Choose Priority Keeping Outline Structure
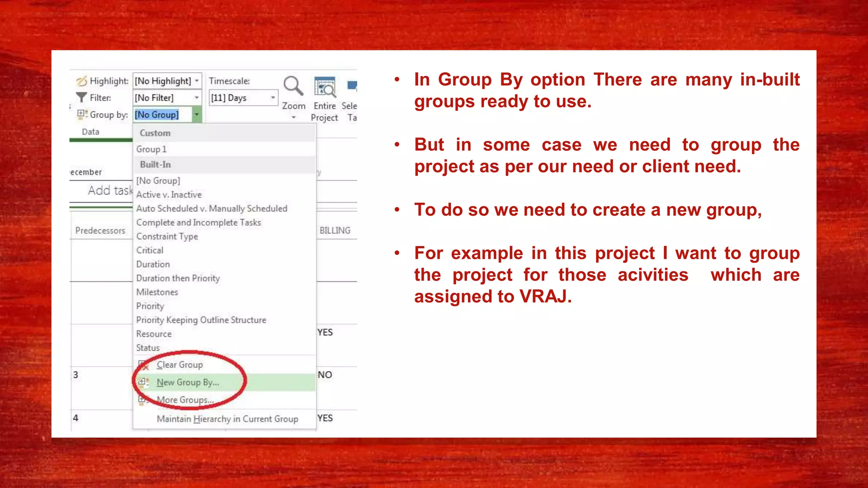This screenshot has width=868, height=488. (x=225, y=320)
